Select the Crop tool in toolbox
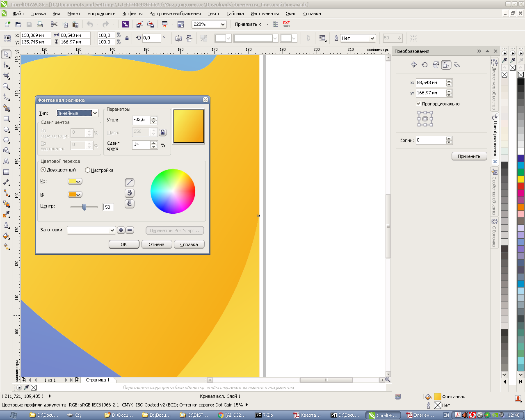Image resolution: width=525 pixels, height=420 pixels. (x=6, y=76)
